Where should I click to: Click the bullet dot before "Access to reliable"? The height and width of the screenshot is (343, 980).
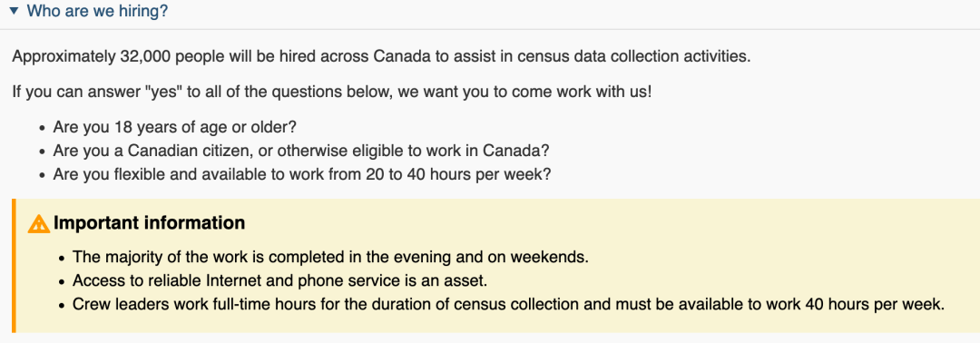(62, 282)
